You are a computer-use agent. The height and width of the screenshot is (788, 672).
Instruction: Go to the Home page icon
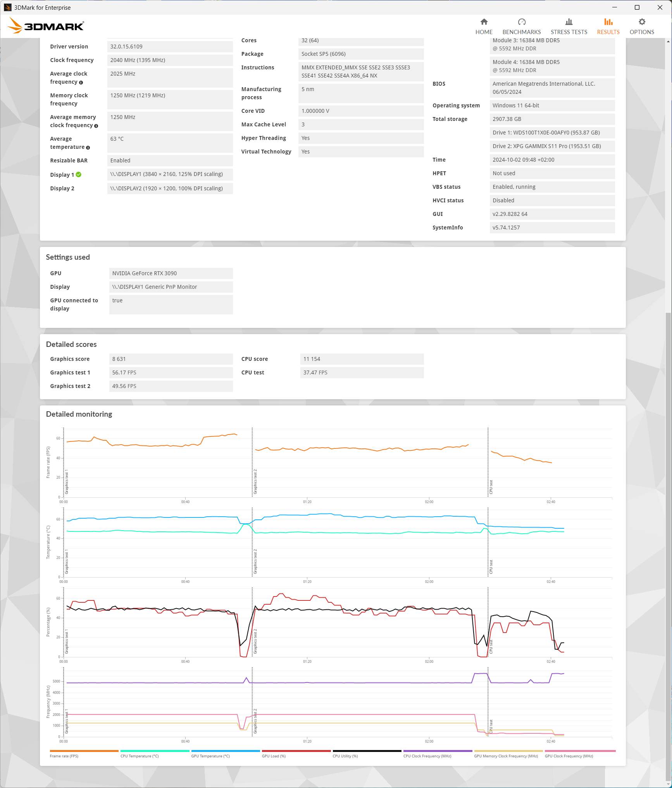[x=484, y=22]
